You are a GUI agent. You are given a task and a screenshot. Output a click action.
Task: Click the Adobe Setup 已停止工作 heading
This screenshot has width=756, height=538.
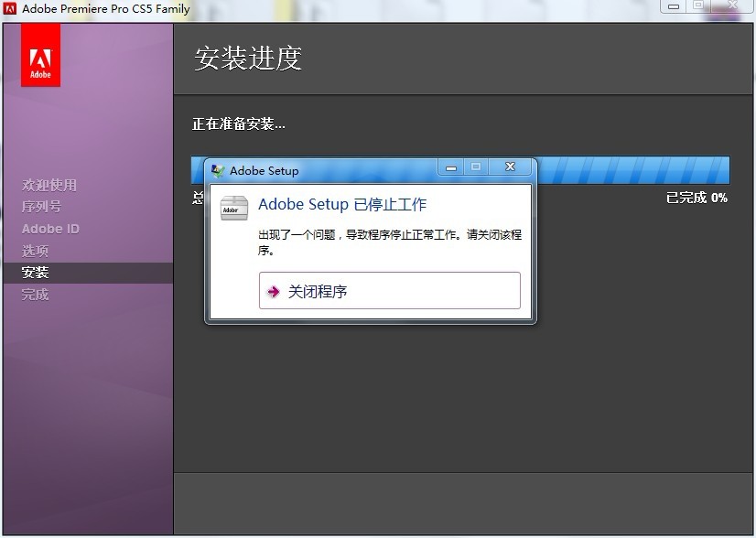click(x=342, y=204)
